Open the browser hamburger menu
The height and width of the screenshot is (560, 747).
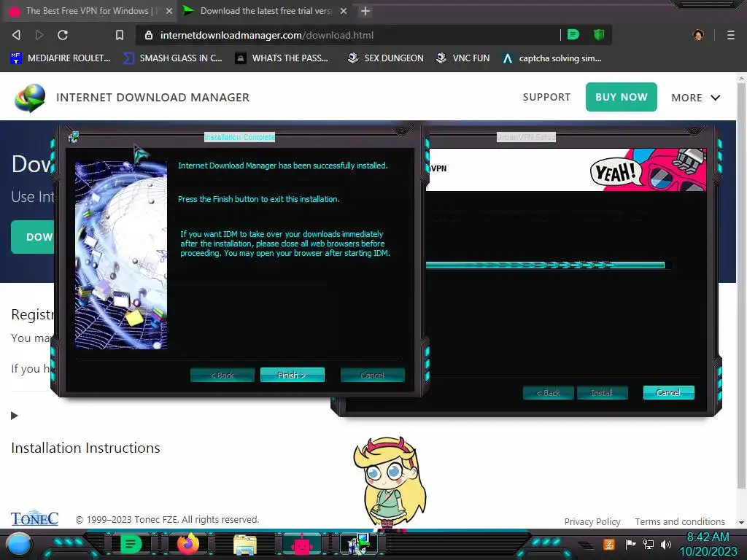pos(731,35)
